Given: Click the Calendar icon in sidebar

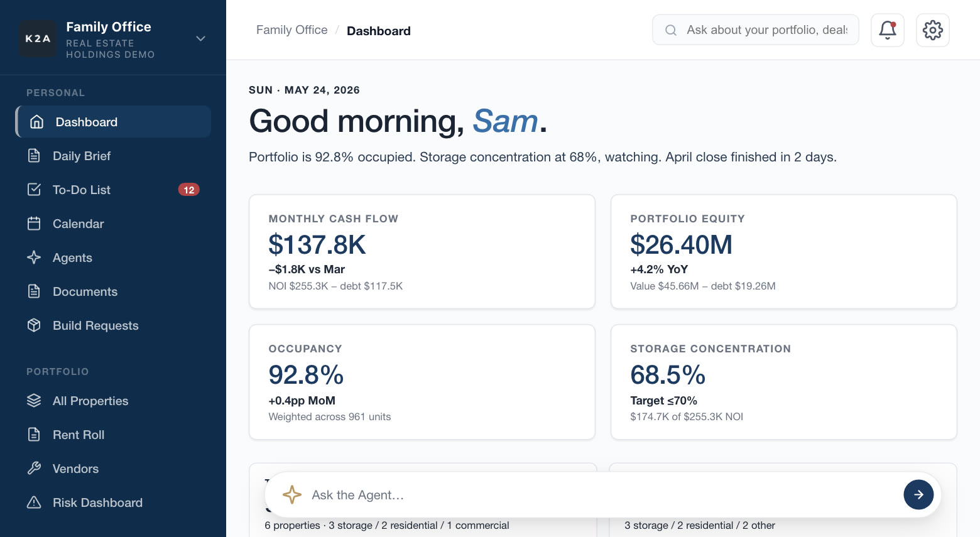Looking at the screenshot, I should click(34, 224).
